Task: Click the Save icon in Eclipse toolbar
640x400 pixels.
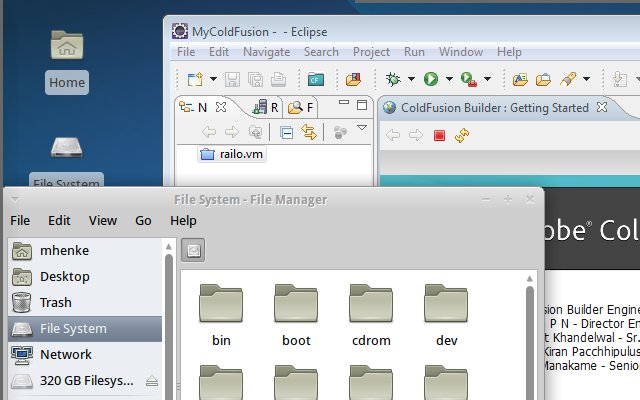Action: point(232,79)
